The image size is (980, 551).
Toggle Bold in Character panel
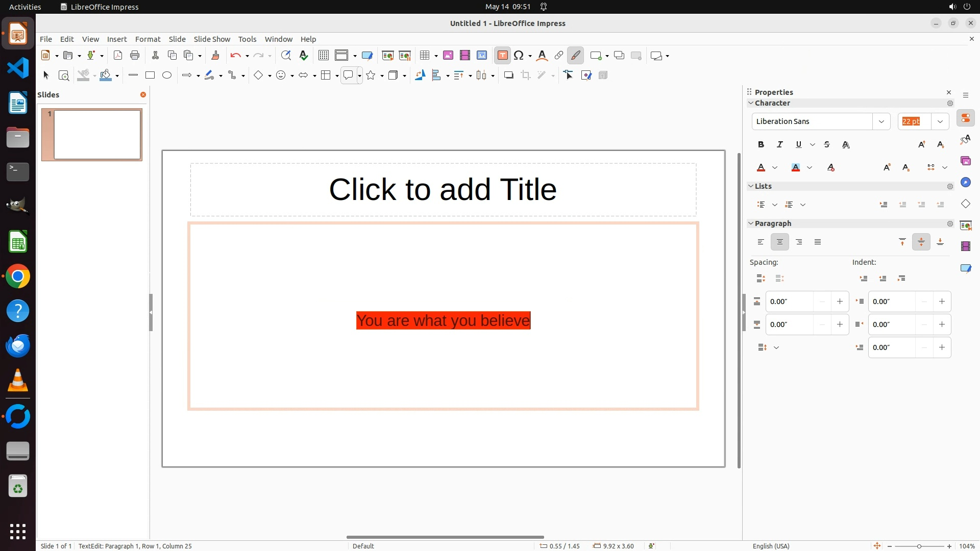point(761,145)
